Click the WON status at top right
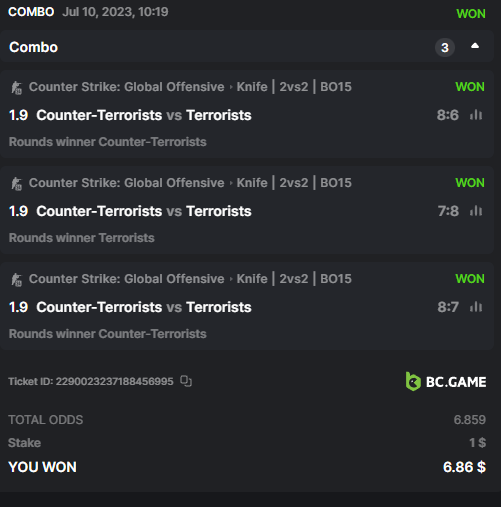This screenshot has width=501, height=507. 471,14
